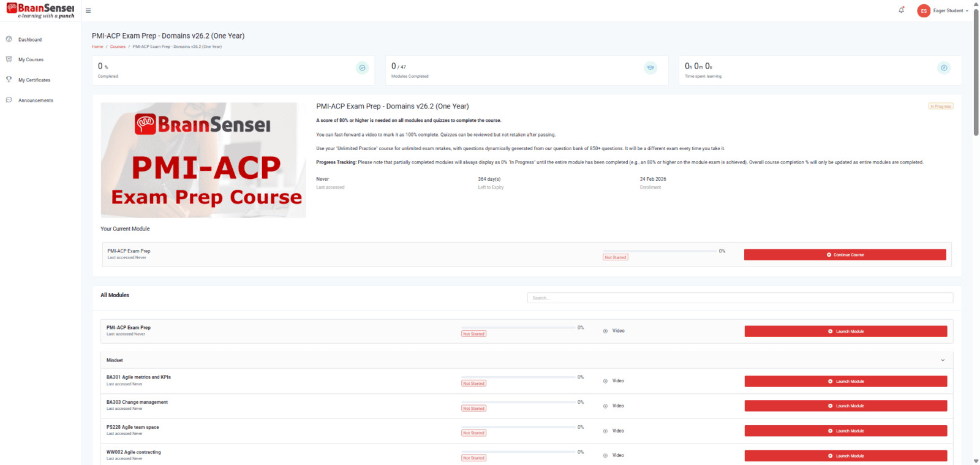Click the PMI-ACP Exam Prep Course thumbnail
Screen dimensions: 980x465
(203, 160)
